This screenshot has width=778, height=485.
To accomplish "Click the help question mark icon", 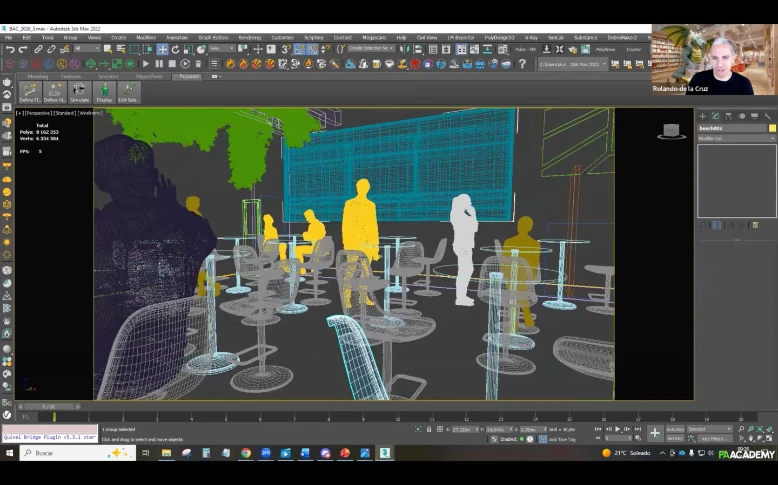I will point(522,64).
